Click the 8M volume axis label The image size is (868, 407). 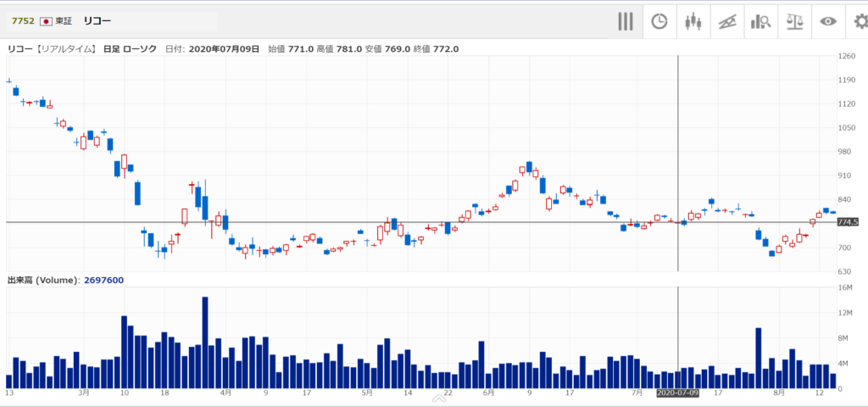tap(843, 338)
